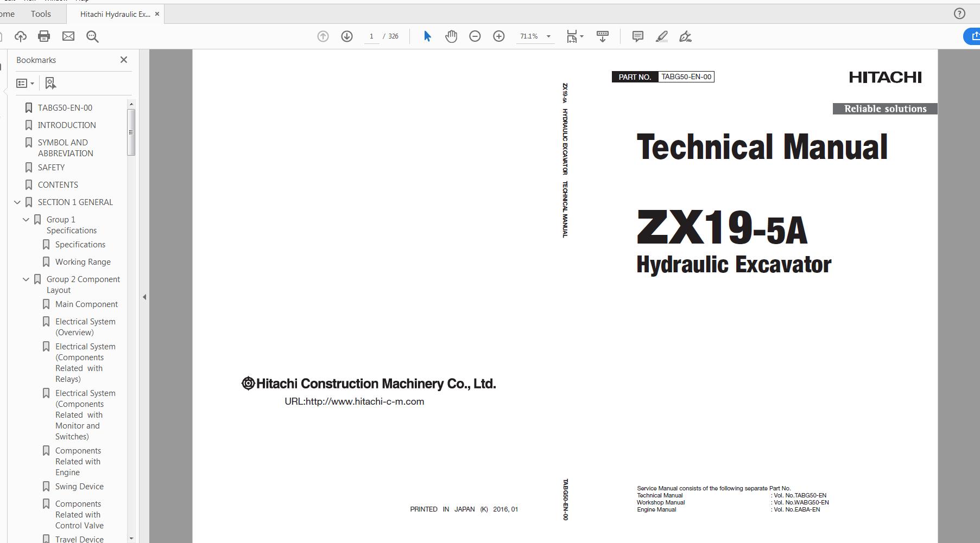This screenshot has height=543, width=980.
Task: Switch to the Tools tab
Action: pyautogui.click(x=41, y=14)
